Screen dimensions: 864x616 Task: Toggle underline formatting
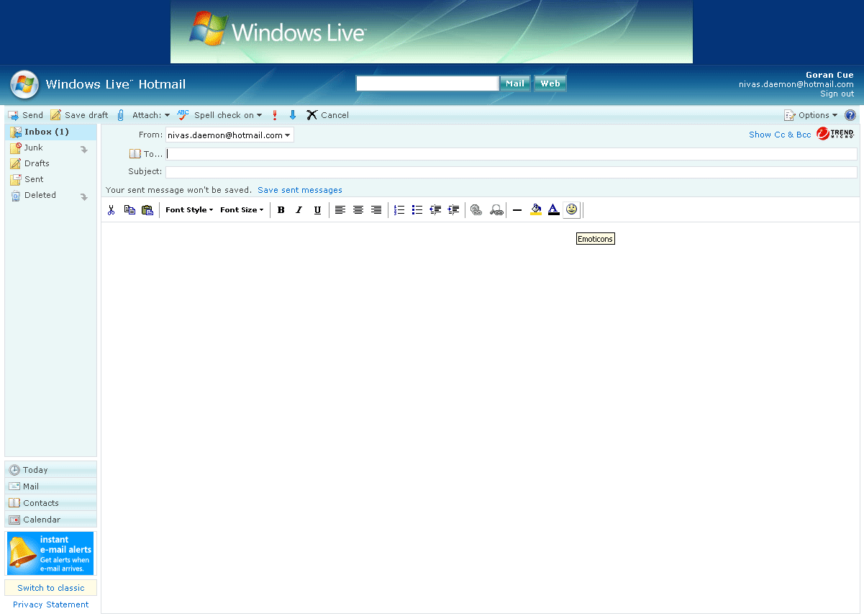point(317,210)
